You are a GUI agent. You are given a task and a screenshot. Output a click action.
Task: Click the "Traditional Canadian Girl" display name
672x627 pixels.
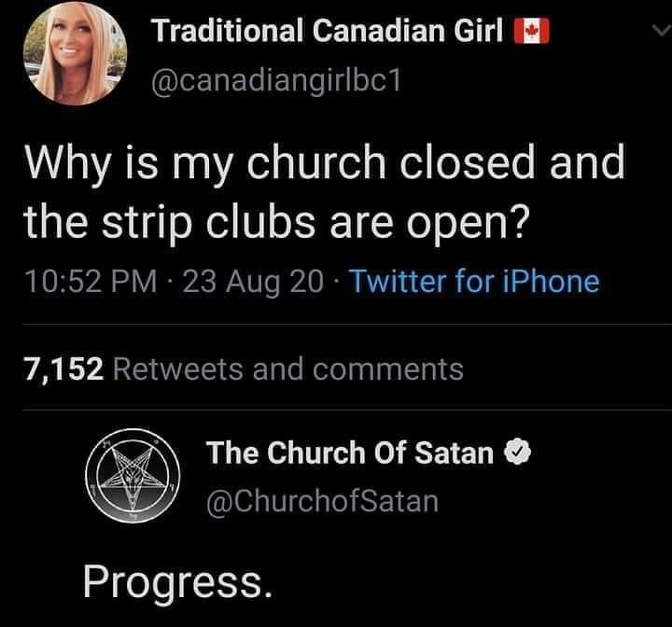(329, 33)
